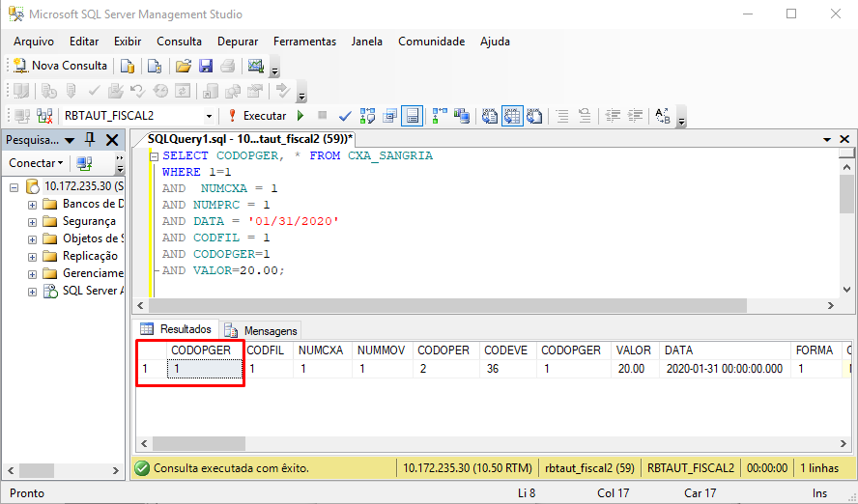Comment out selected lines icon
Screen dimensions: 858x504
pos(562,116)
